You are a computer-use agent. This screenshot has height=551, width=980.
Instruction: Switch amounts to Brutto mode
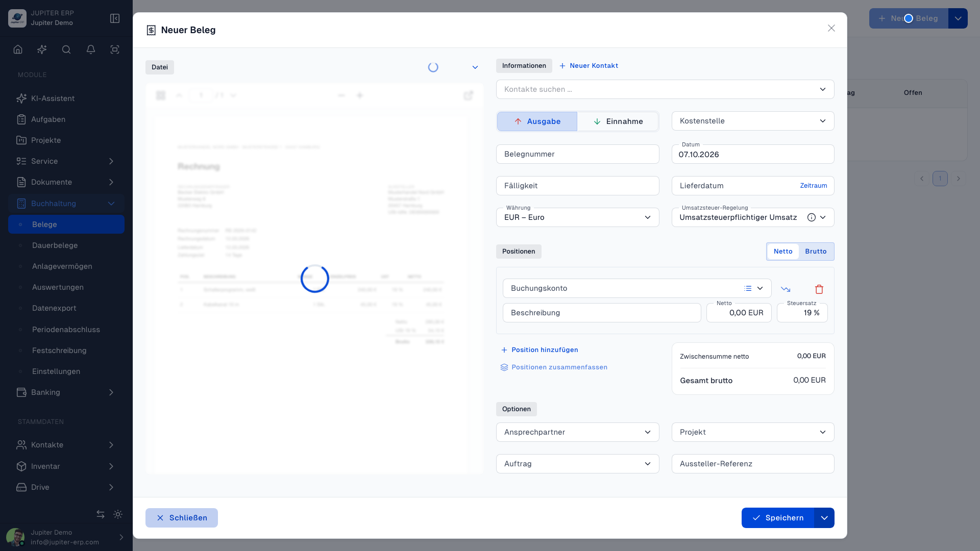pyautogui.click(x=816, y=252)
